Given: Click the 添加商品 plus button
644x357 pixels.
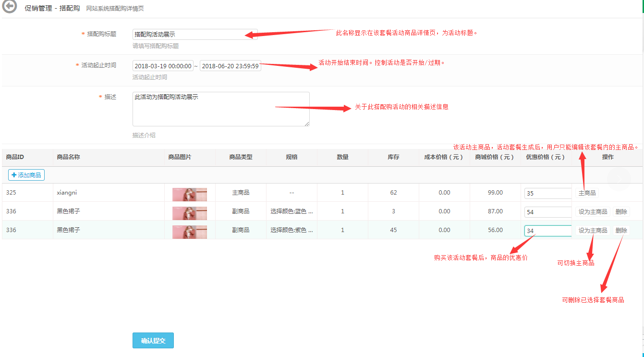Looking at the screenshot, I should pos(26,175).
